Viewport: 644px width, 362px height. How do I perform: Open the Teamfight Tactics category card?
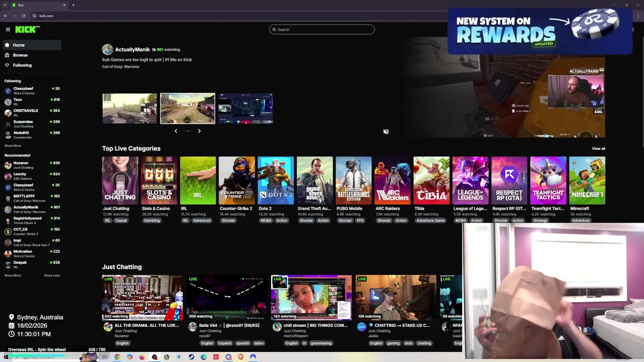pos(548,180)
